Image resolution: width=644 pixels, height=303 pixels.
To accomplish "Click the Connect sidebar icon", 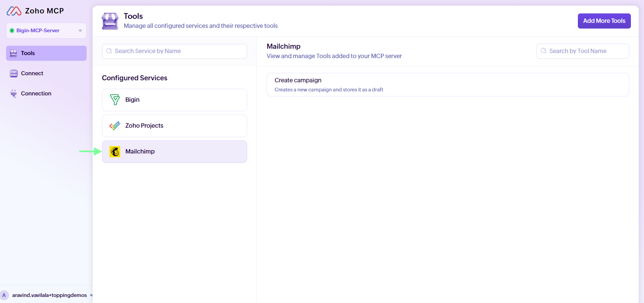I will [13, 74].
